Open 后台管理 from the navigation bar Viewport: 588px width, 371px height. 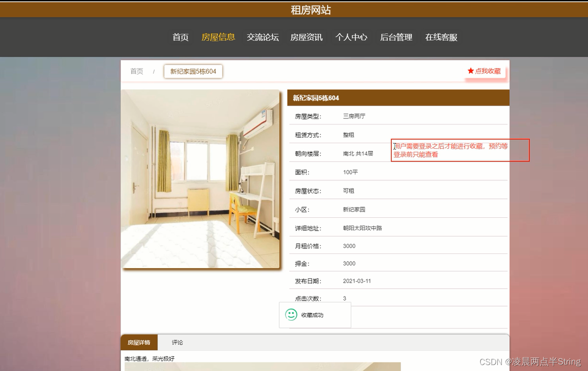pos(396,38)
